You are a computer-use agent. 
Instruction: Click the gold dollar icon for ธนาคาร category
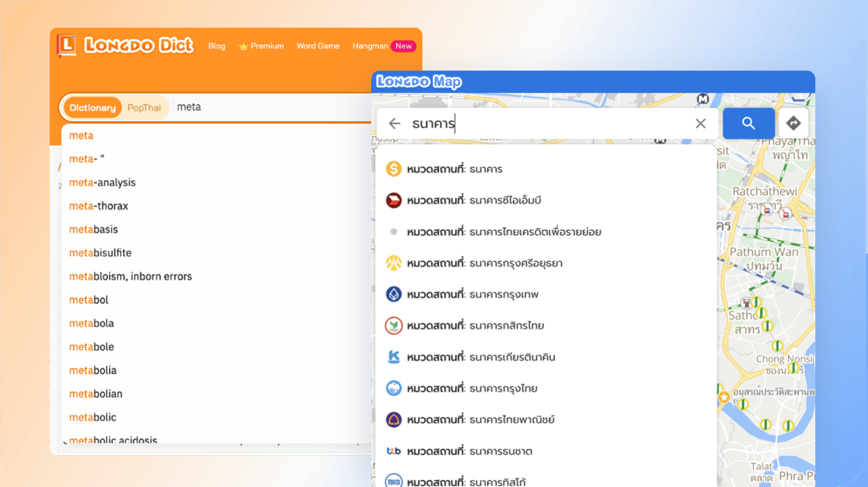coord(394,169)
